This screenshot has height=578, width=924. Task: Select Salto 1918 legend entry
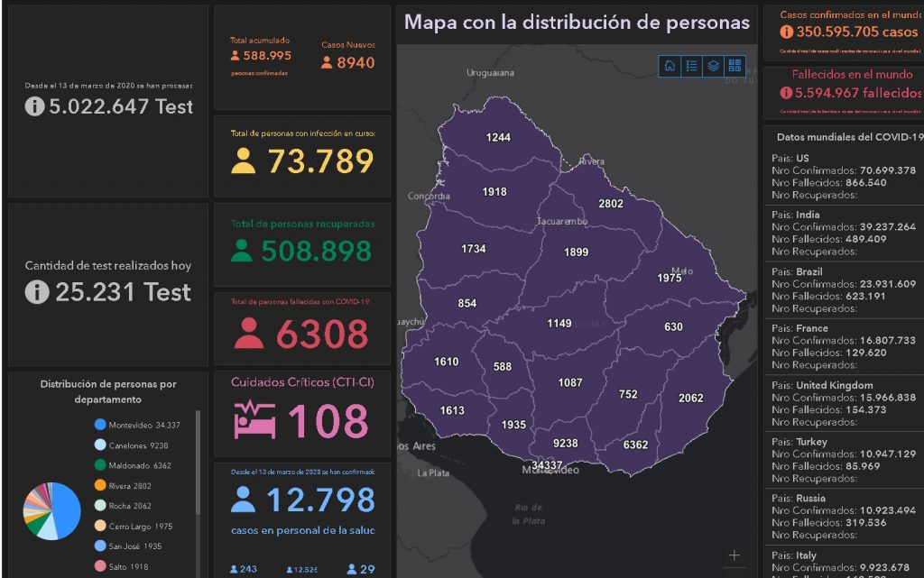tap(122, 566)
